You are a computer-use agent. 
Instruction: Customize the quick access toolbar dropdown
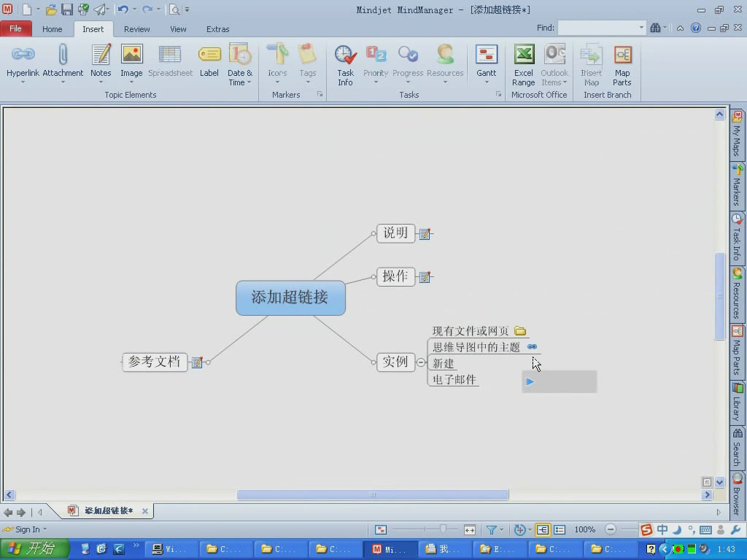pos(187,9)
